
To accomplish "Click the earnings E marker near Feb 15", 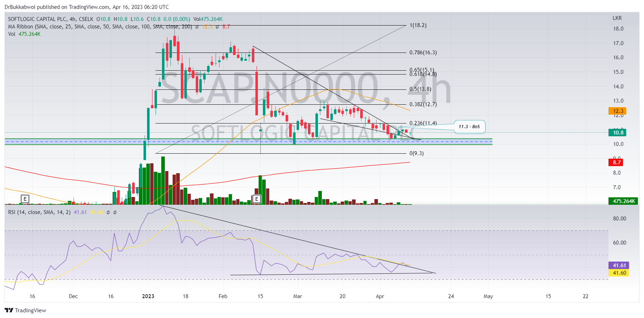I will 256,199.
